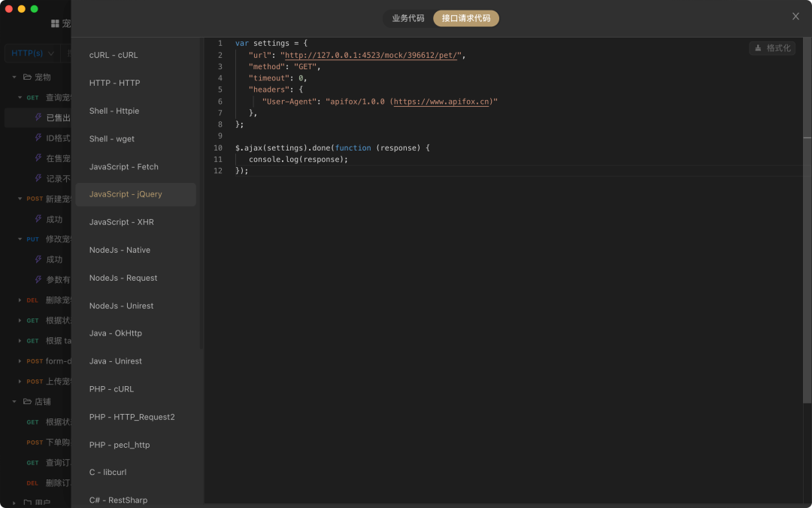Image resolution: width=812 pixels, height=508 pixels.
Task: Click lightning icon beside 已售出
Action: point(38,117)
